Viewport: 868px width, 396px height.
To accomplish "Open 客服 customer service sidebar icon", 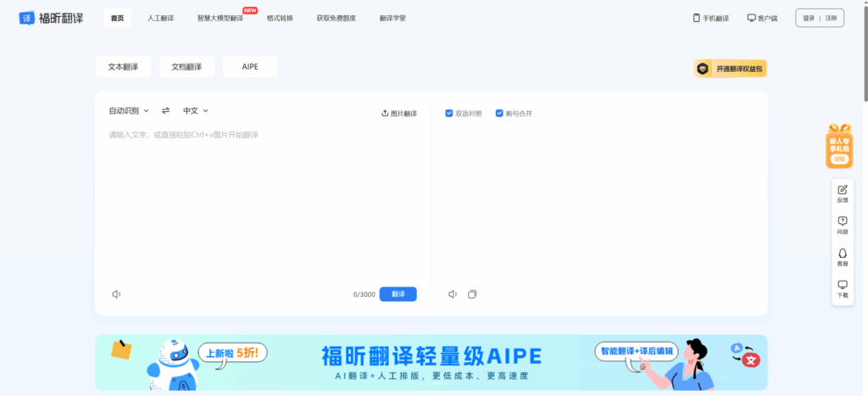I will pos(843,257).
